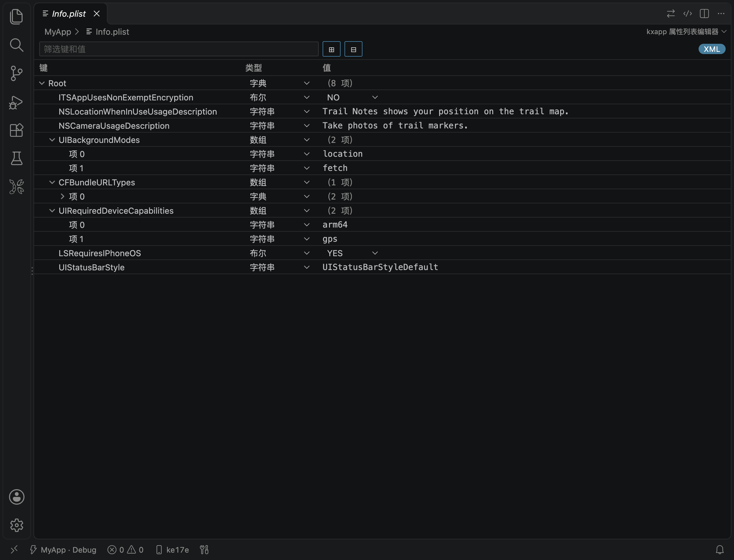The height and width of the screenshot is (560, 734).
Task: Open the kxapp property list editor dropdown
Action: [686, 32]
